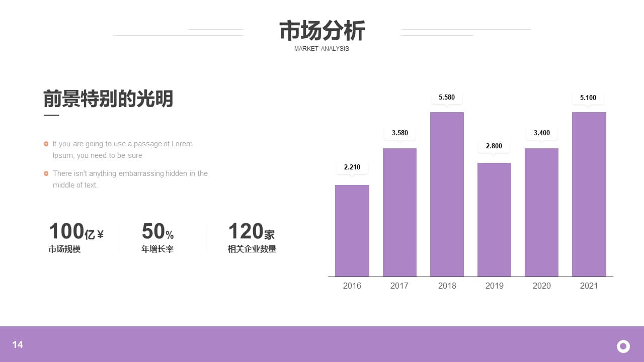Select the 120家 figure
The image size is (644, 362).
point(251,232)
